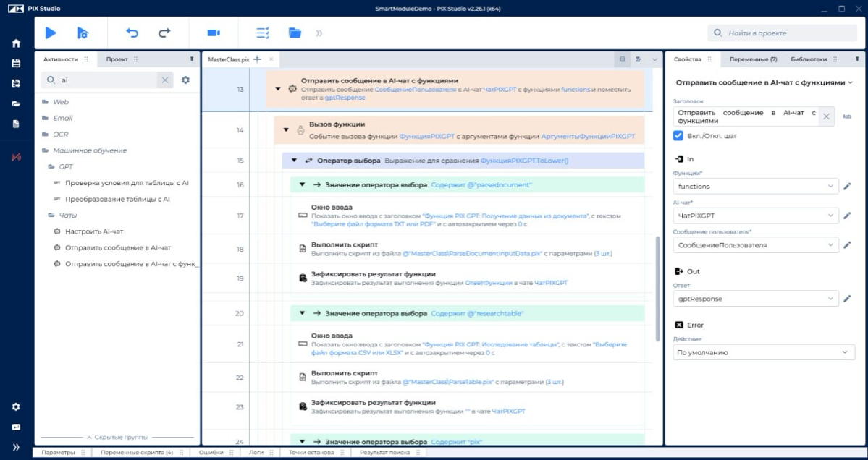The image size is (868, 460).
Task: Collapse the researchtable case value
Action: [303, 313]
